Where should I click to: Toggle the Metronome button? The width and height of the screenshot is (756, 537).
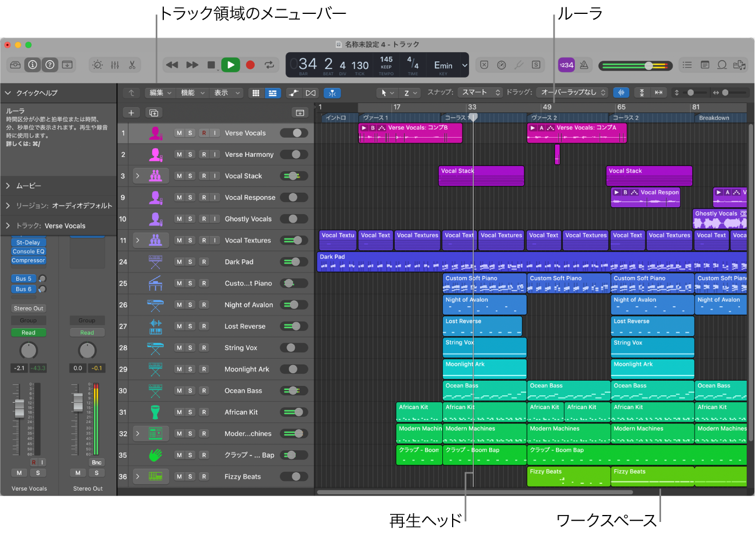point(584,65)
